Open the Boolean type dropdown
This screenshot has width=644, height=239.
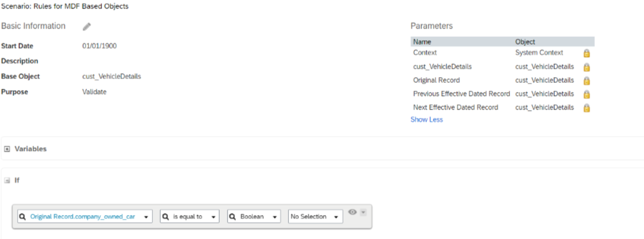click(x=274, y=217)
